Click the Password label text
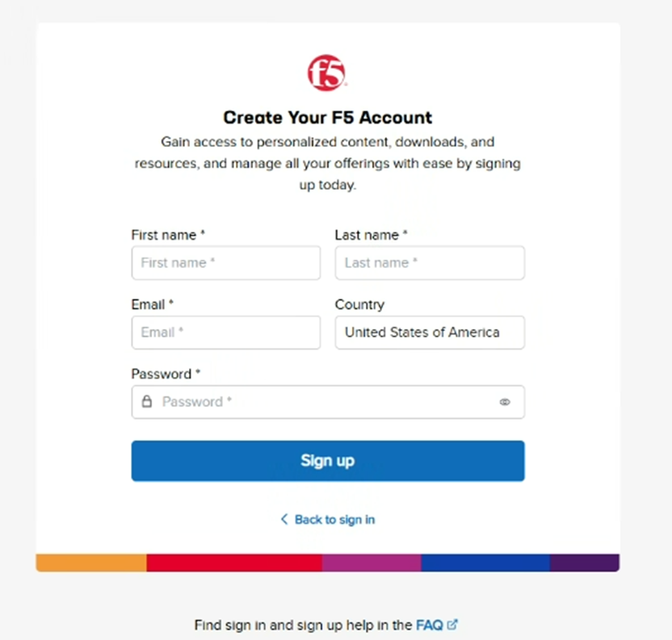672x640 pixels. (x=166, y=374)
